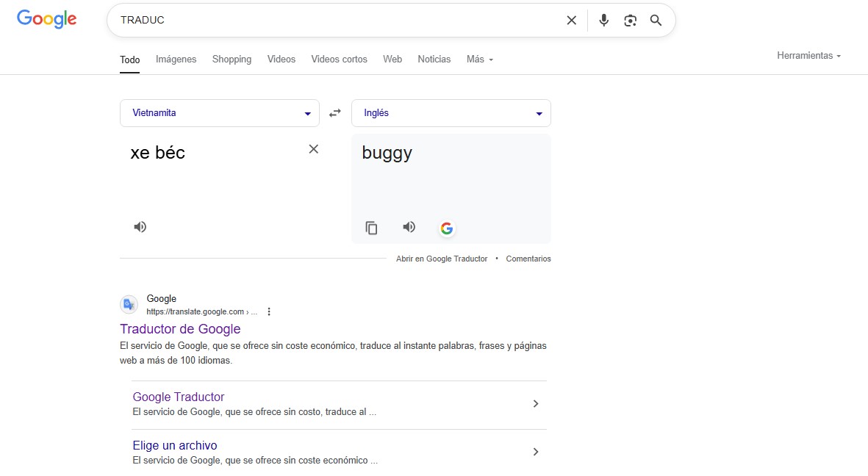This screenshot has width=868, height=476.
Task: Listen to the English translation
Action: click(409, 226)
